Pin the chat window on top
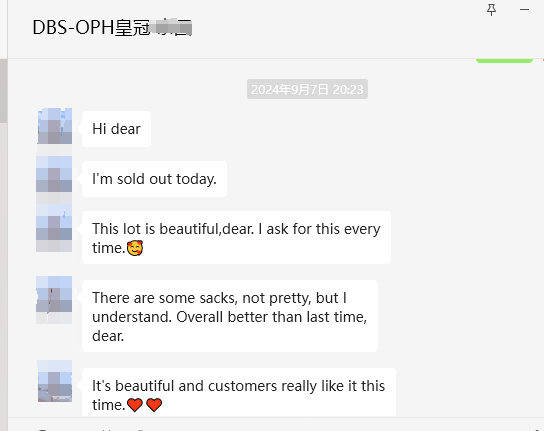Image resolution: width=544 pixels, height=431 pixels. click(491, 10)
